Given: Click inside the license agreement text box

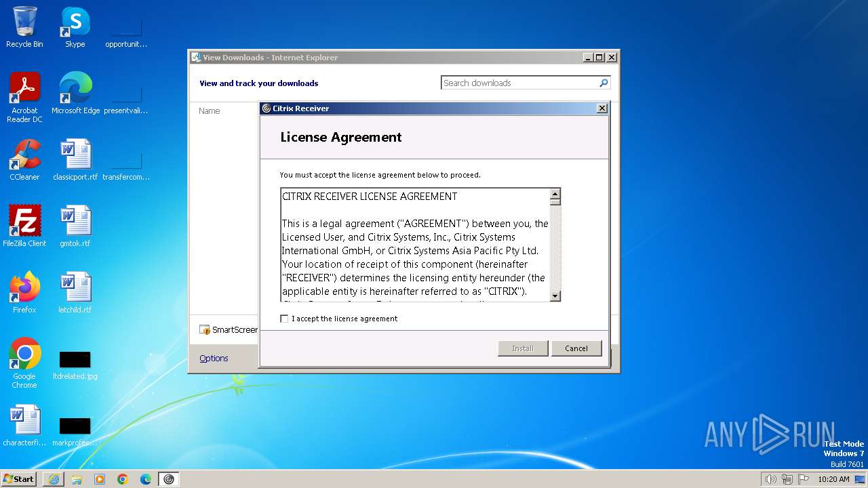Looking at the screenshot, I should [415, 245].
